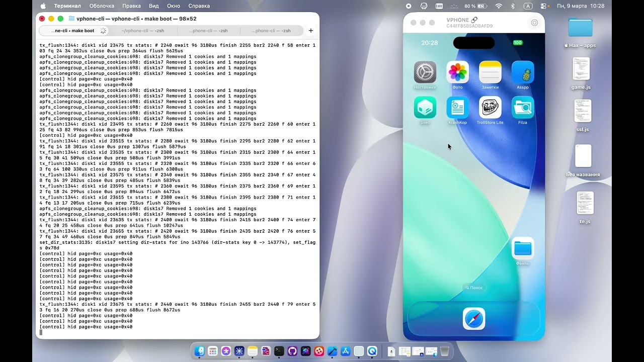Click the terminal cursor at the last line
Image resolution: width=644 pixels, height=362 pixels.
pyautogui.click(x=41, y=332)
